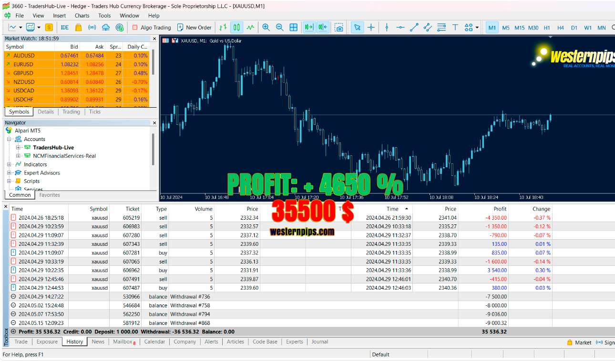Select the Fibonacci retracement tool
Screen dimensions: 615x364
point(441,28)
